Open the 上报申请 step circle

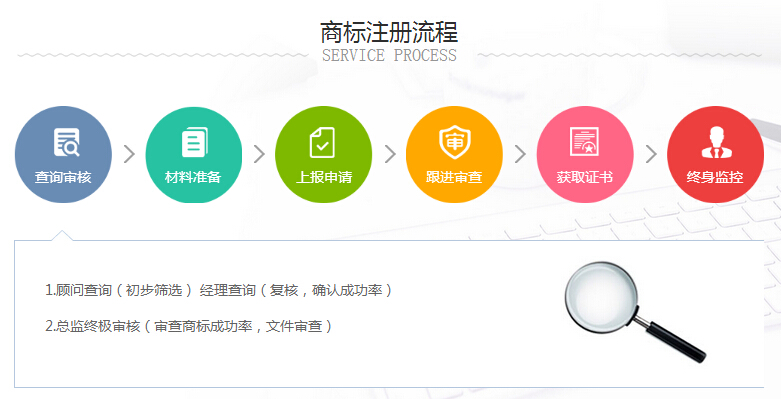coord(324,154)
